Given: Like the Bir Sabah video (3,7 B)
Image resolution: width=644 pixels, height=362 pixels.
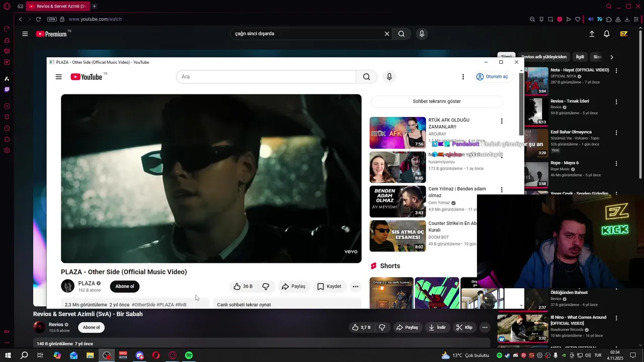Looking at the screenshot, I should (x=361, y=327).
